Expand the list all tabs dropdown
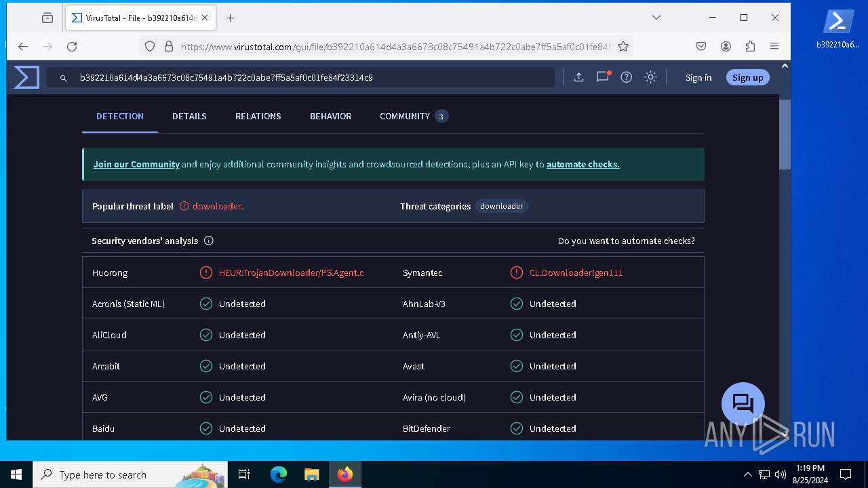 656,18
